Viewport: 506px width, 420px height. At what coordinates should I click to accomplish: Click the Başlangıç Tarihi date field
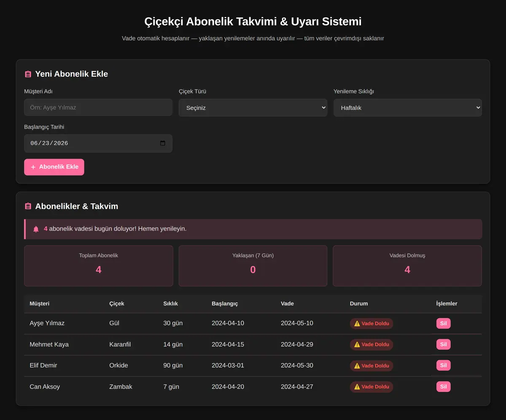(x=98, y=143)
